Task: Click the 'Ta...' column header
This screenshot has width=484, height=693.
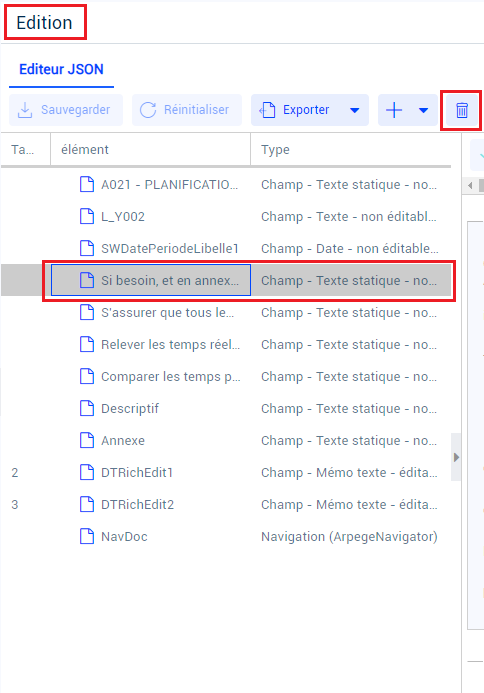Action: pos(26,149)
